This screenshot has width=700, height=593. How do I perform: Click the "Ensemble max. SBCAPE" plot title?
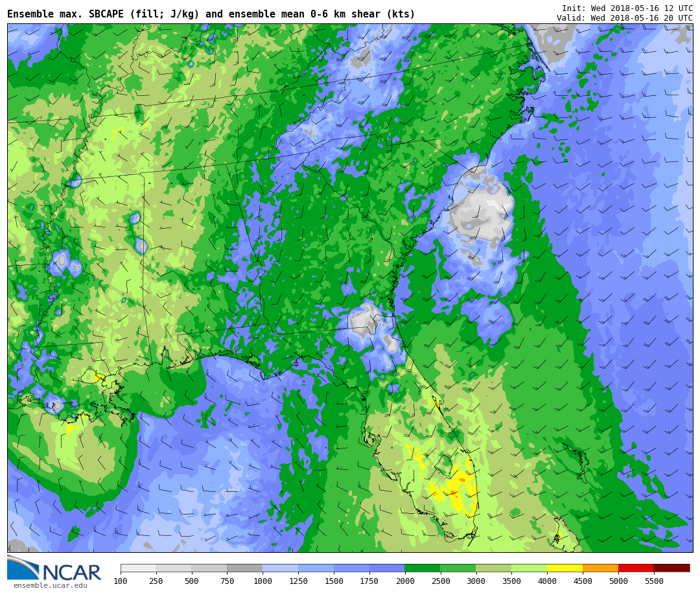coord(211,14)
